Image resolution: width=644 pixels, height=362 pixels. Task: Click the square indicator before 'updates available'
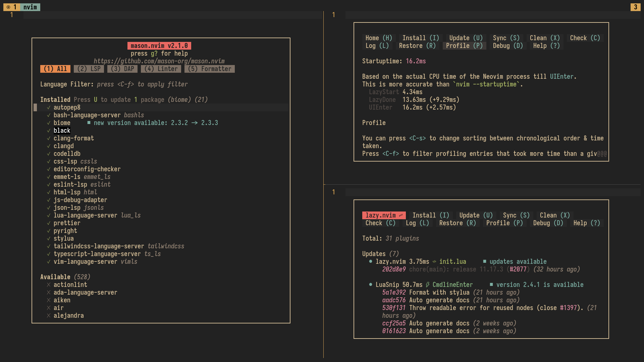tap(485, 261)
